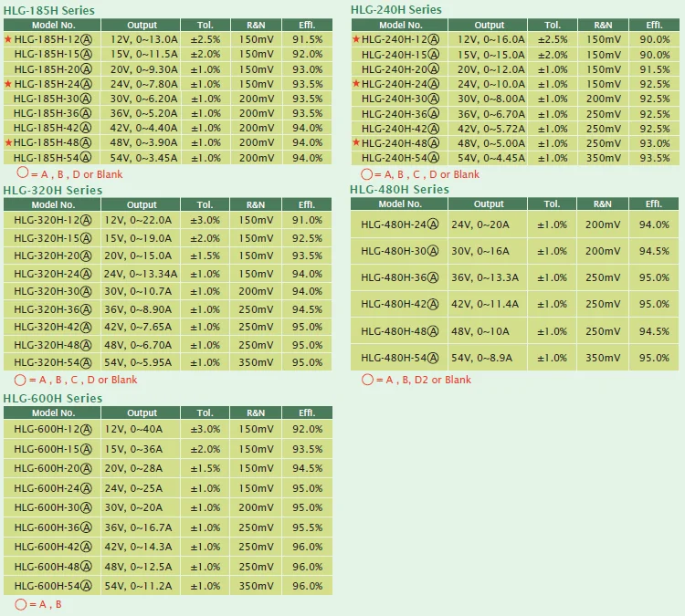The image size is (685, 616).
Task: Click output 42V, 0~7.65A
Action: point(138,327)
